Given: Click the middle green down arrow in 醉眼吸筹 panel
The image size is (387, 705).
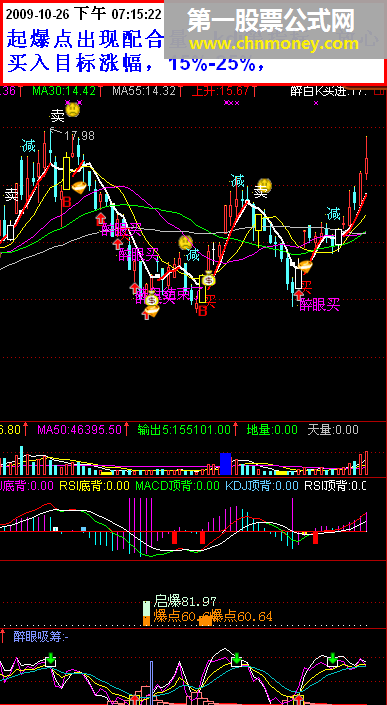Looking at the screenshot, I should pyautogui.click(x=236, y=660).
